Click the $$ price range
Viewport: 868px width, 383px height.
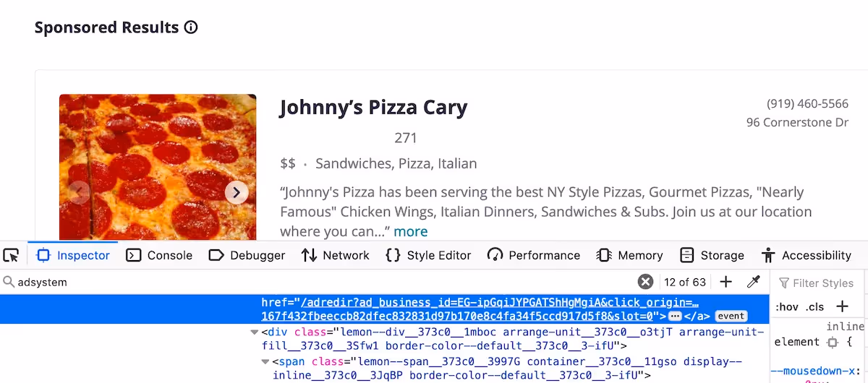[x=288, y=163]
